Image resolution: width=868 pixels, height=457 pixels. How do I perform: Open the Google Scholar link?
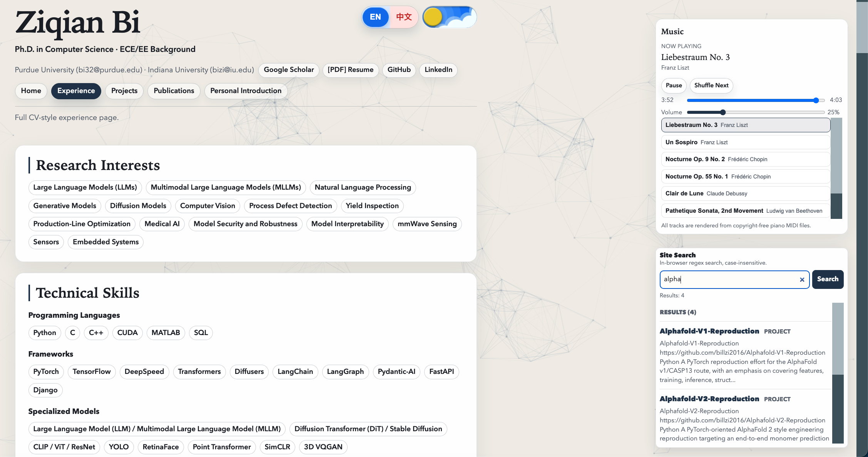(x=289, y=70)
